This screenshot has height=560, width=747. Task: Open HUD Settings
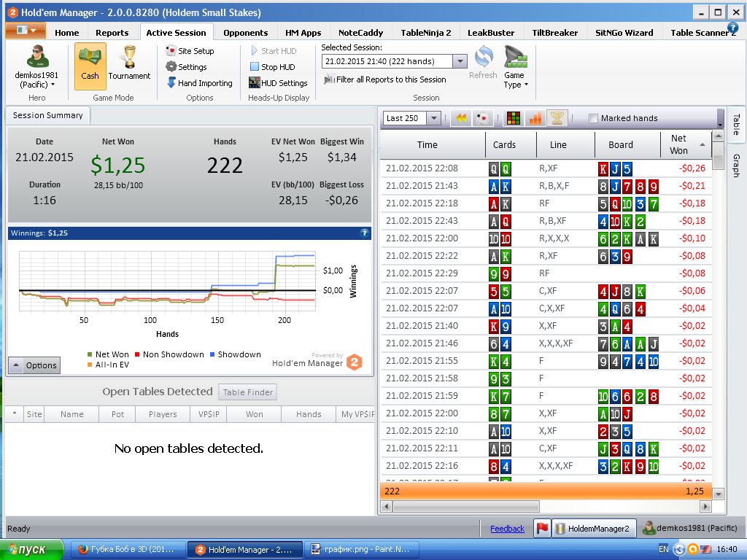pyautogui.click(x=278, y=83)
